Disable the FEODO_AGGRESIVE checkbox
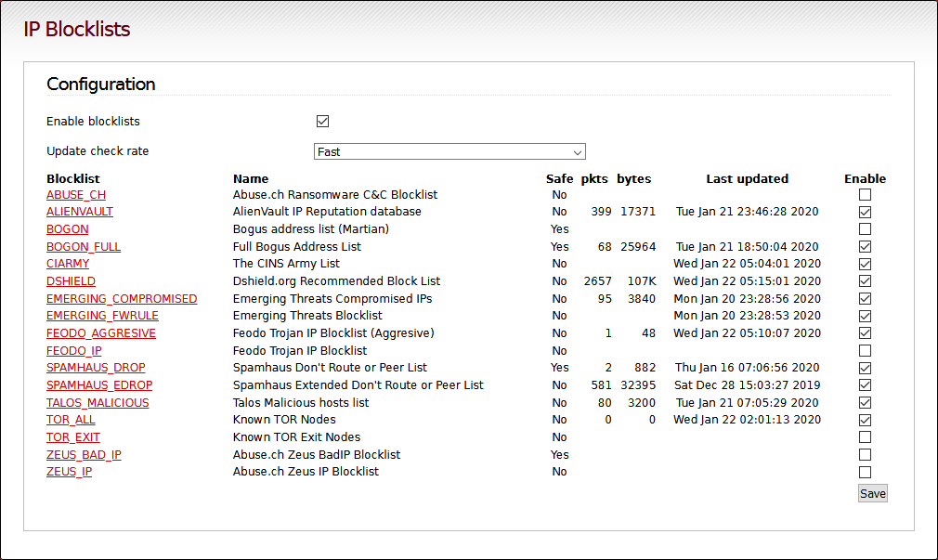Screen dimensions: 938x560 click(865, 333)
